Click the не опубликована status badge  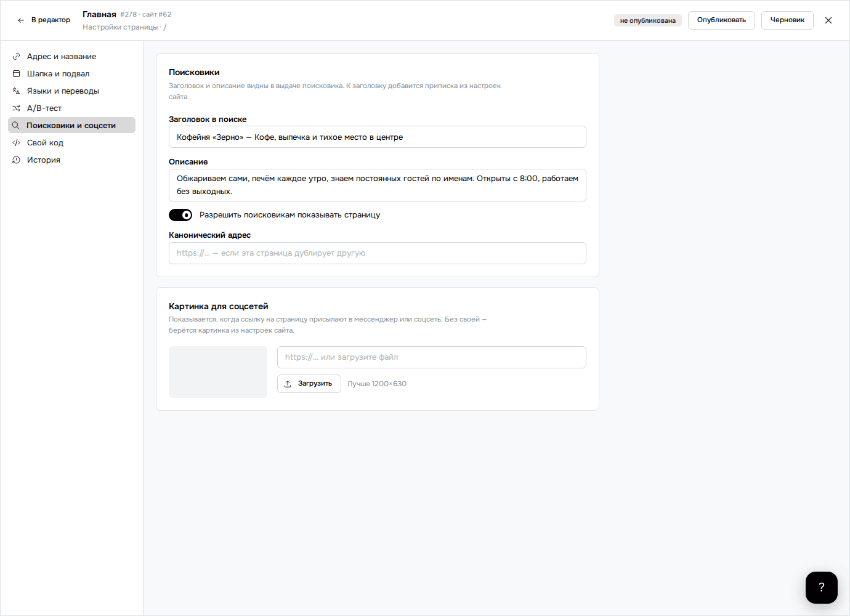tap(648, 20)
